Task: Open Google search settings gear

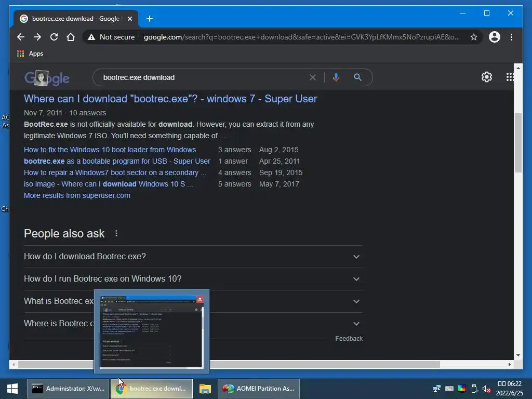Action: point(486,77)
